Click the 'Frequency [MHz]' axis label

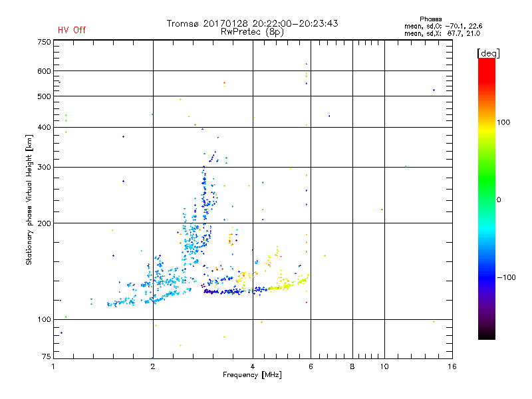click(252, 375)
